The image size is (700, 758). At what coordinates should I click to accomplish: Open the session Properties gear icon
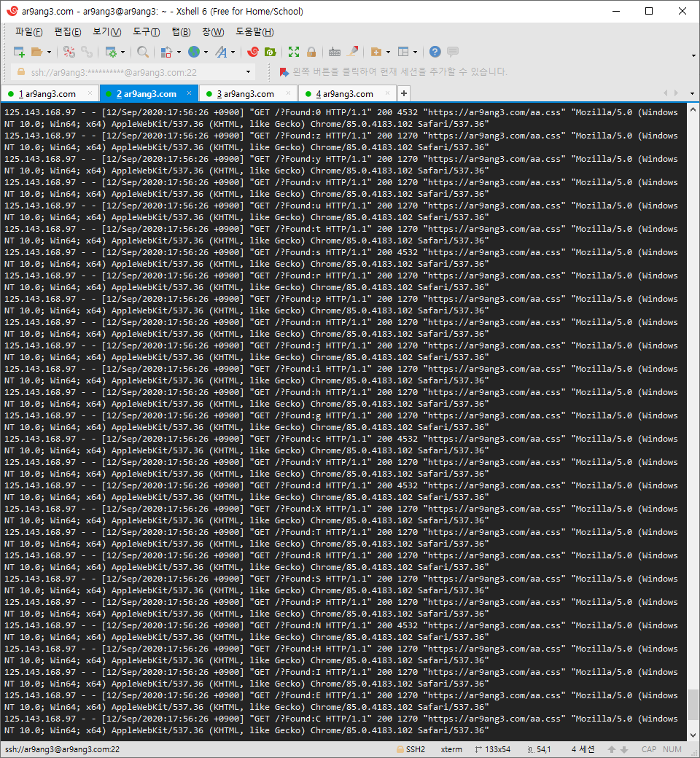click(x=111, y=52)
